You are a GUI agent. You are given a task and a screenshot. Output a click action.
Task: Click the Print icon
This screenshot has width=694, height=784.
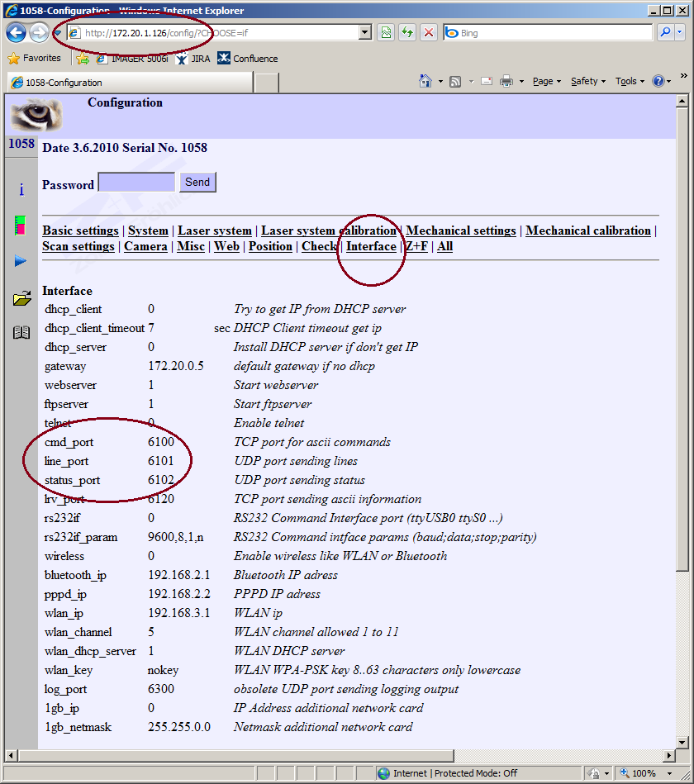pos(506,81)
